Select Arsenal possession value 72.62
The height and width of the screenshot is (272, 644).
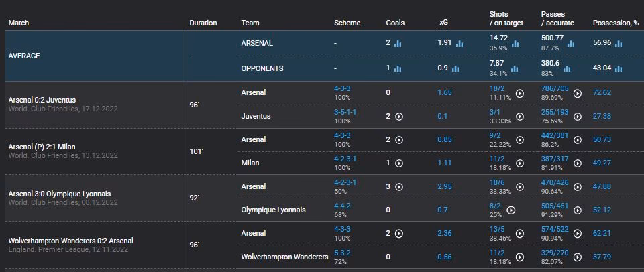(602, 92)
